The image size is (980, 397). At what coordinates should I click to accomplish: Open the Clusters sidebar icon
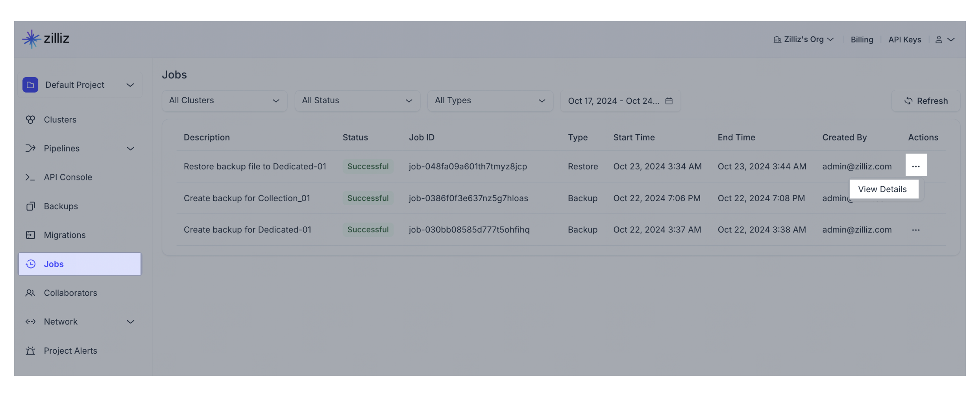(x=30, y=120)
